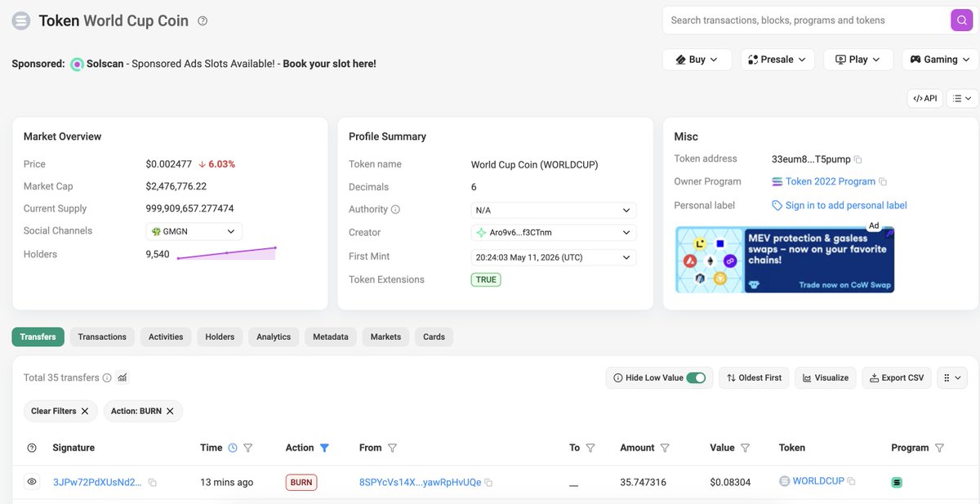The width and height of the screenshot is (980, 504).
Task: Expand the First Mint date dropdown
Action: coord(554,257)
